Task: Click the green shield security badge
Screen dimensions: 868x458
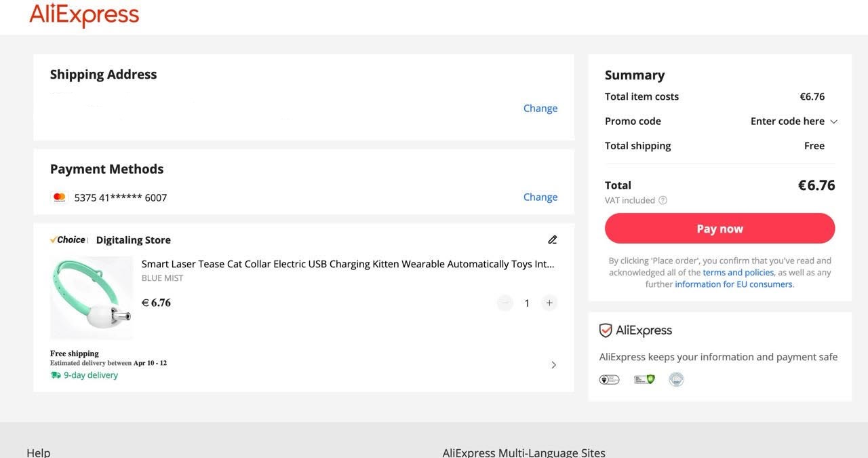Action: (644, 379)
